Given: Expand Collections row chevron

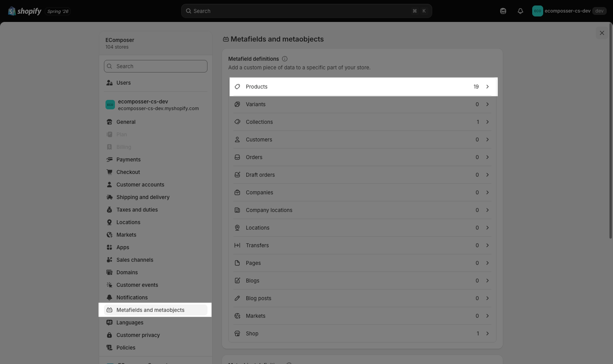Looking at the screenshot, I should pos(487,122).
